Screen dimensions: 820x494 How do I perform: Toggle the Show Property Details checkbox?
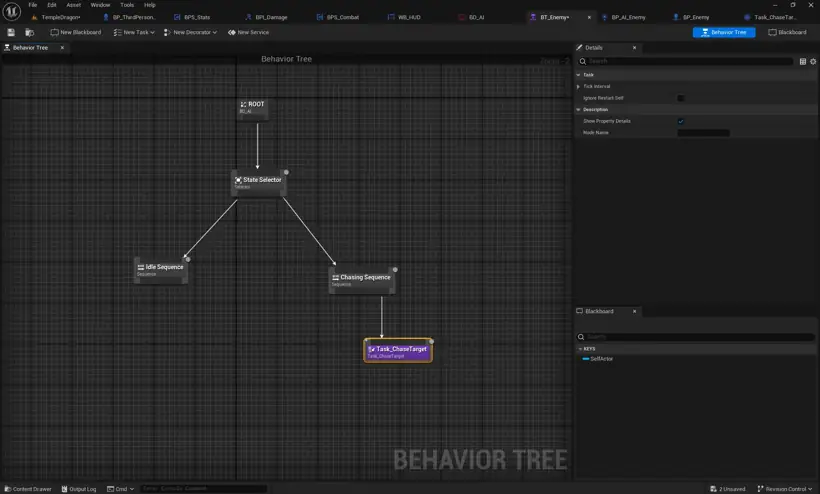[x=681, y=121]
